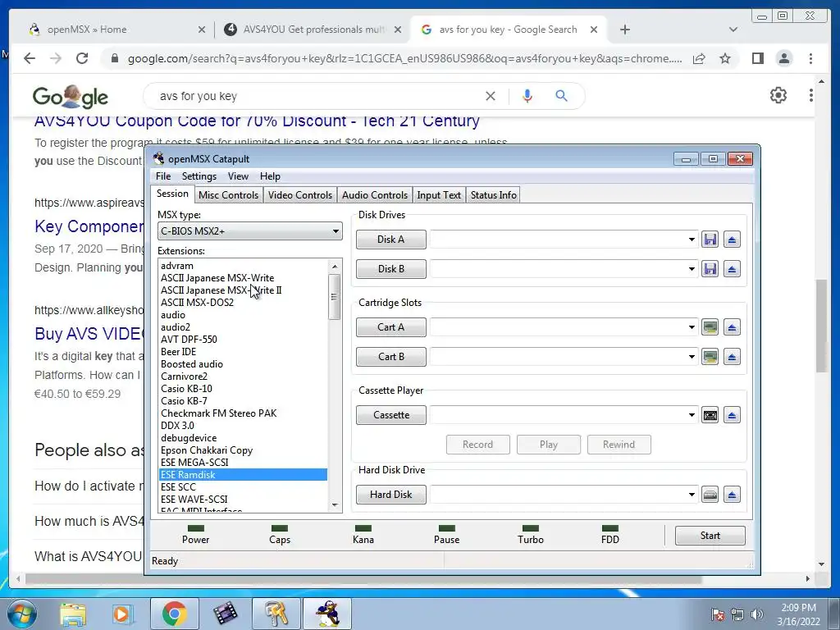Open AVS4YOU Coupon Code search result

[x=257, y=121]
